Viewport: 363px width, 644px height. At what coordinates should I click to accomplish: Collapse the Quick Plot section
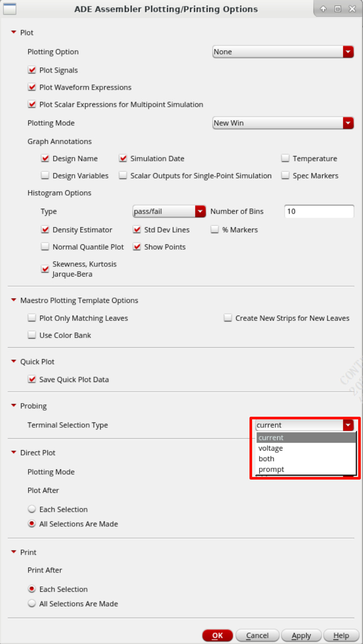pos(14,361)
